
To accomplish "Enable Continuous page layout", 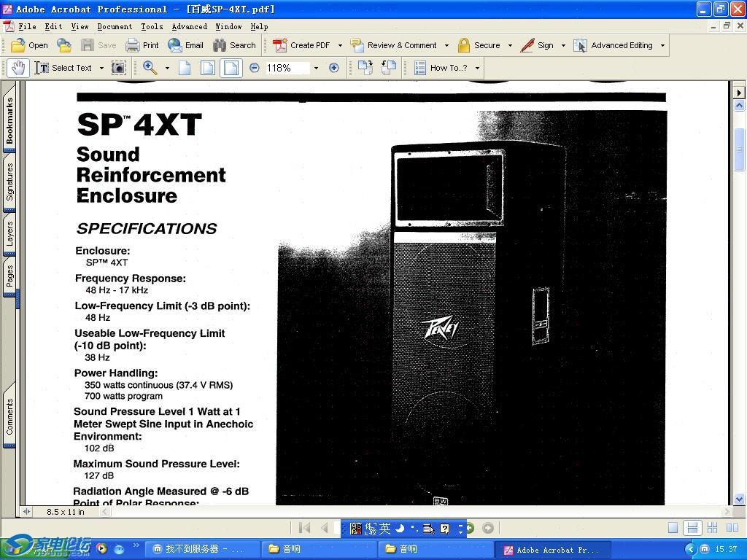I will pyautogui.click(x=692, y=528).
